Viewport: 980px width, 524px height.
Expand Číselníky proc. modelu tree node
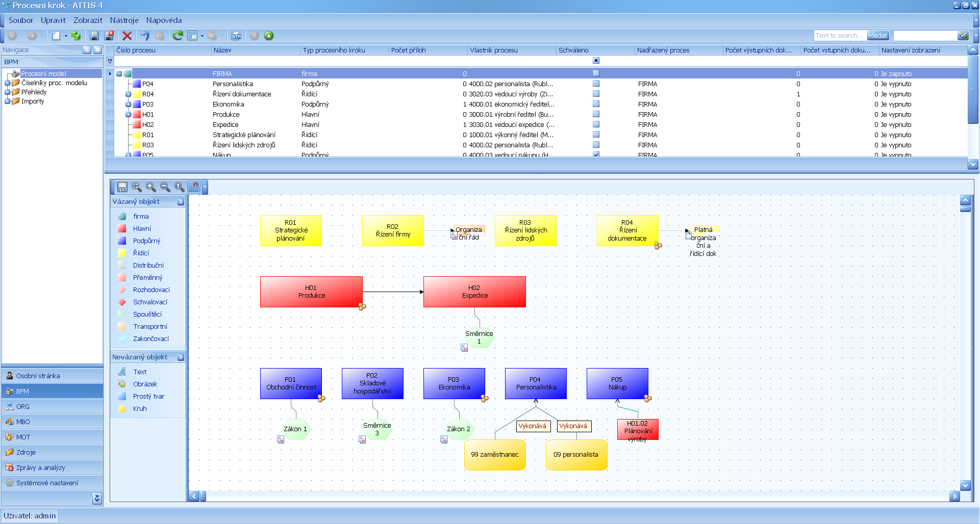click(x=7, y=83)
